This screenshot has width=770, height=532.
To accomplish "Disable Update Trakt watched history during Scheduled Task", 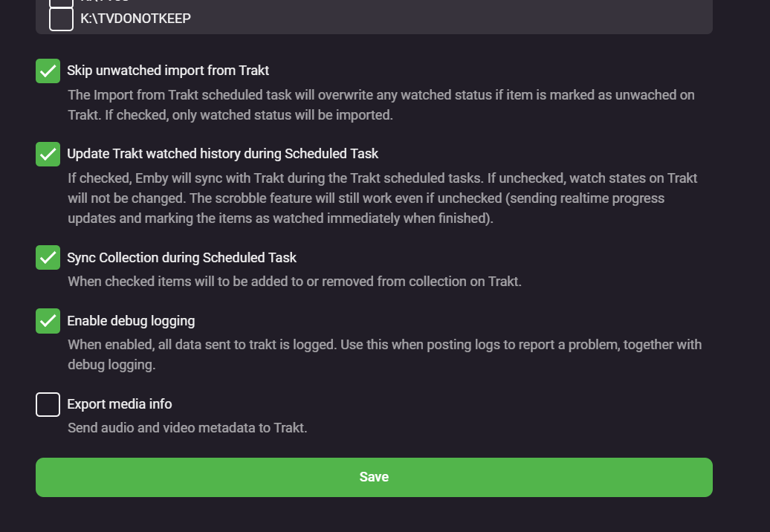I will 48,154.
